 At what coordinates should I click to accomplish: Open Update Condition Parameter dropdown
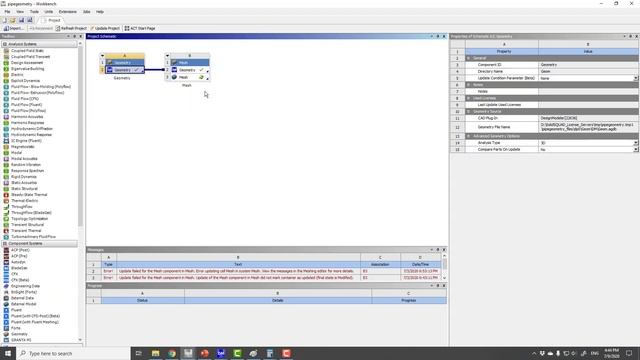tap(636, 78)
